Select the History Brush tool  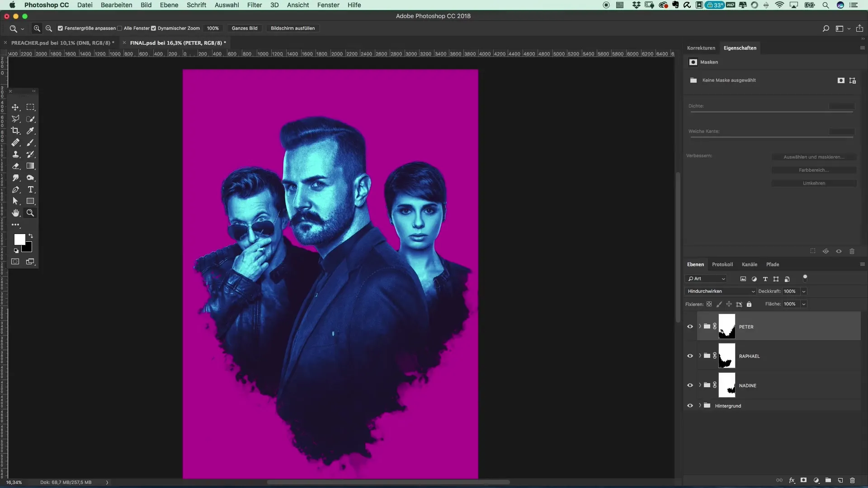(30, 154)
